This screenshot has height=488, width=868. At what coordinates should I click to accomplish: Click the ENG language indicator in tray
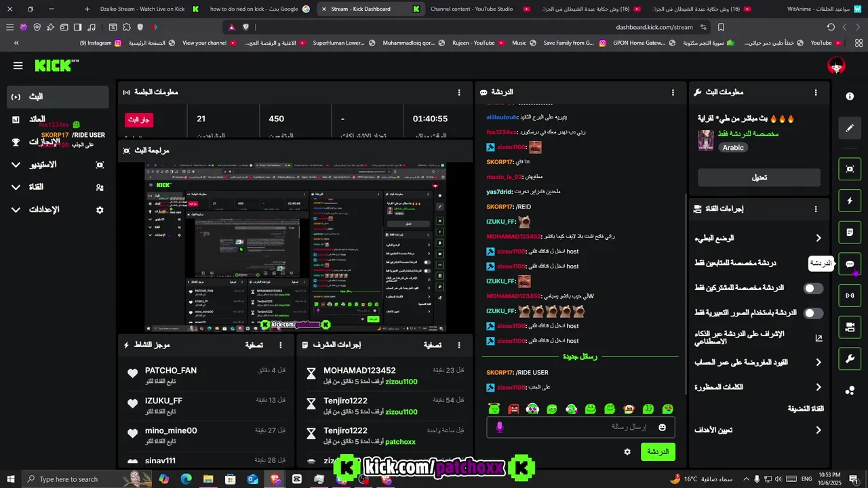[807, 479]
